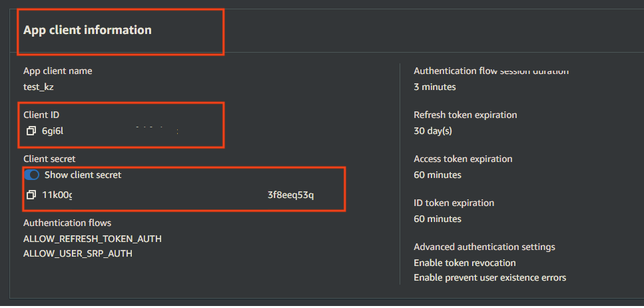Viewport: 644px width, 308px height.
Task: Select the partial Client ID text 6gi6l
Action: tap(53, 131)
